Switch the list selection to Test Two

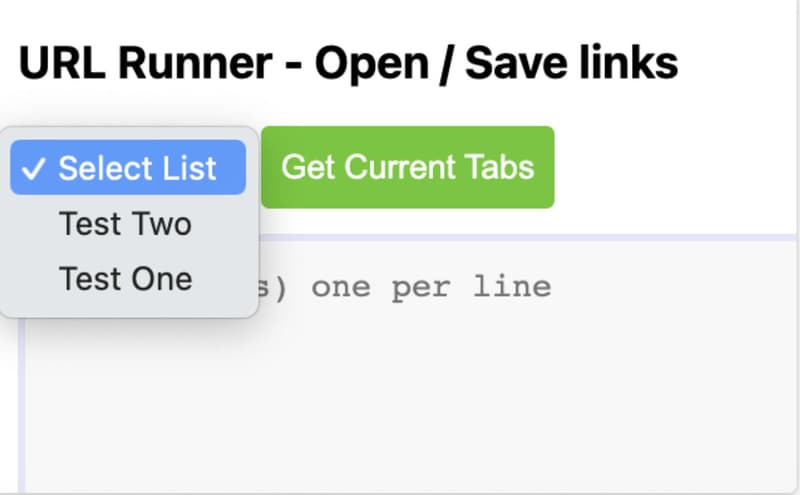[x=125, y=223]
